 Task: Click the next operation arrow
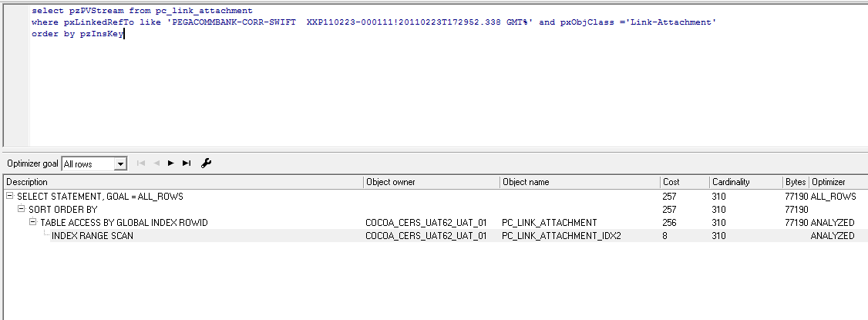click(x=171, y=163)
